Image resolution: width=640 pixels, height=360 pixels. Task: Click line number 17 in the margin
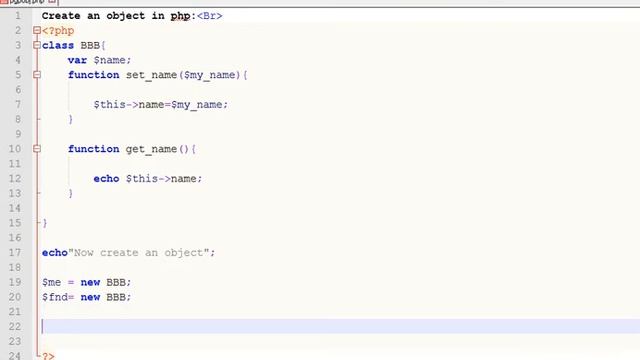[15, 253]
